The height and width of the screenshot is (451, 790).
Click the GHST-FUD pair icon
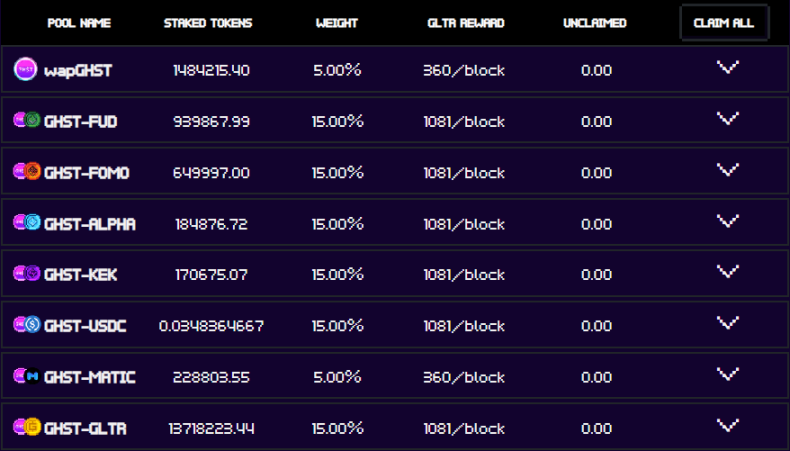pos(27,120)
